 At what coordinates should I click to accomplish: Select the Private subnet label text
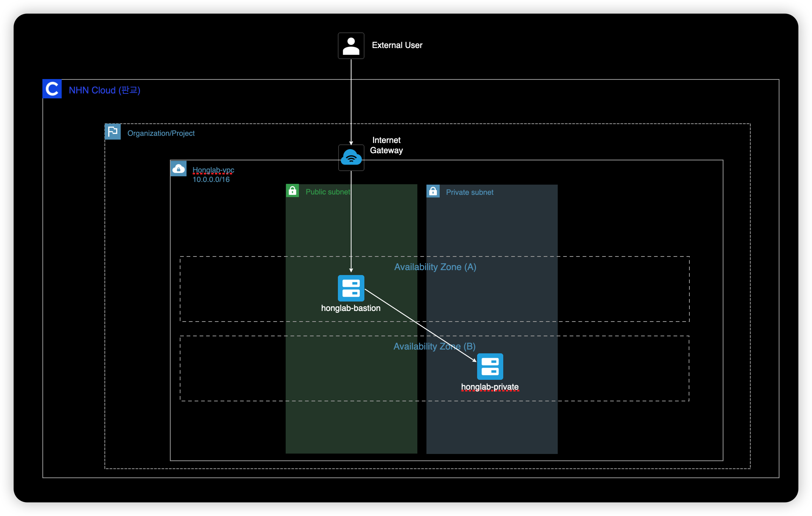(x=469, y=192)
